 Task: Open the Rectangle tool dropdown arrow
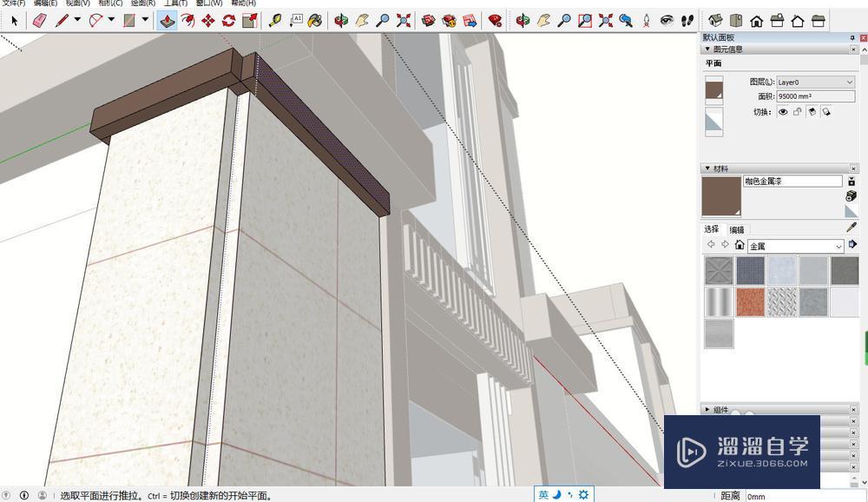145,20
